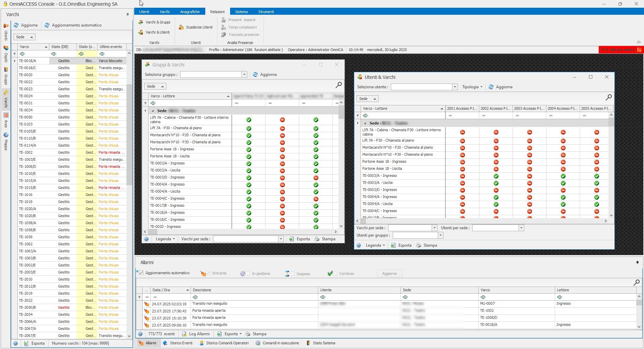Collapse the ribbon with the chevron
This screenshot has width=644, height=349.
point(639,42)
